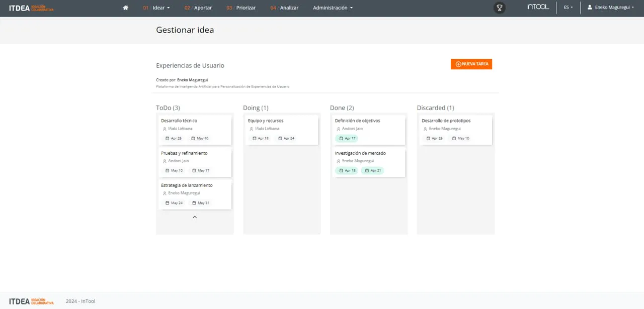The width and height of the screenshot is (644, 309).
Task: Click person icon on Investigación de mercado card
Action: (339, 161)
